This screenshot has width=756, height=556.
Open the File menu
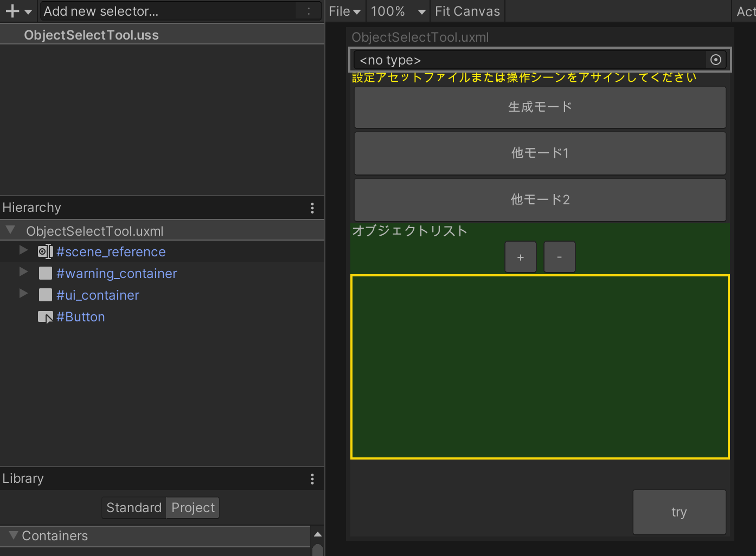tap(345, 11)
